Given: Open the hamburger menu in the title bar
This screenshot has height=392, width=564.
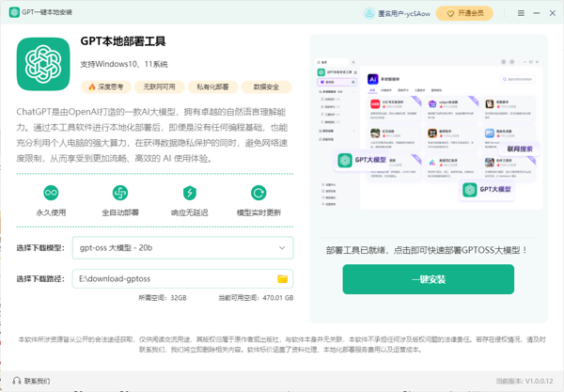Looking at the screenshot, I should tap(522, 13).
